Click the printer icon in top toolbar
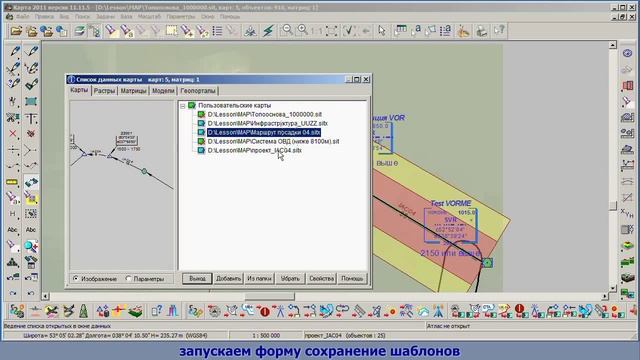The image size is (640, 360). 482,31
